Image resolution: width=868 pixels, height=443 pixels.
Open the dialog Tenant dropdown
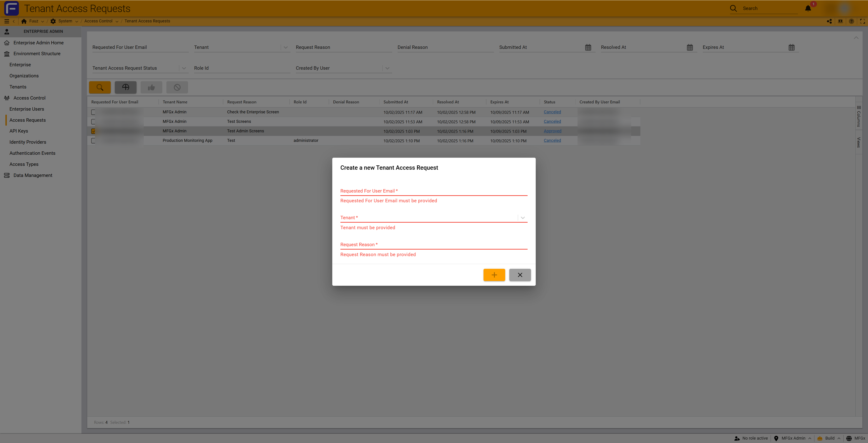coord(523,218)
